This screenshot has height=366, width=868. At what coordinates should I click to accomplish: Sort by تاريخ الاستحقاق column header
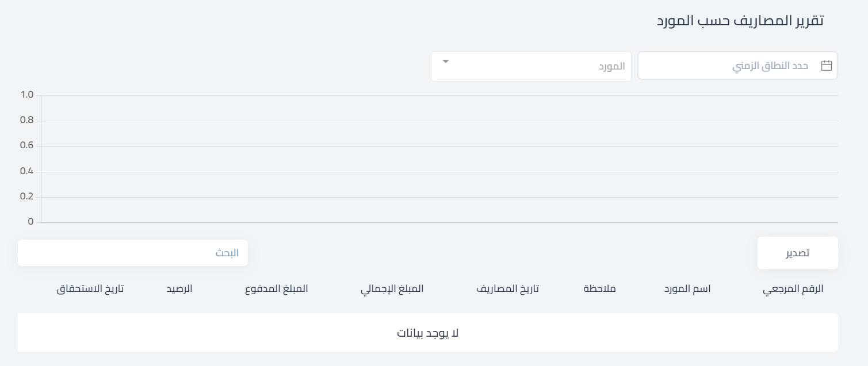90,288
